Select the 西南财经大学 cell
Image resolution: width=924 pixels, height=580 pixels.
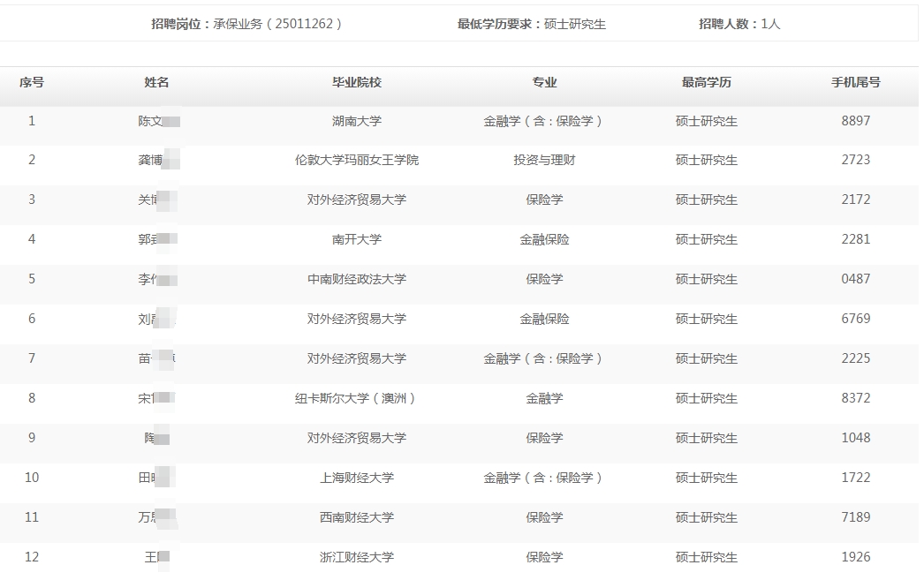pyautogui.click(x=356, y=517)
